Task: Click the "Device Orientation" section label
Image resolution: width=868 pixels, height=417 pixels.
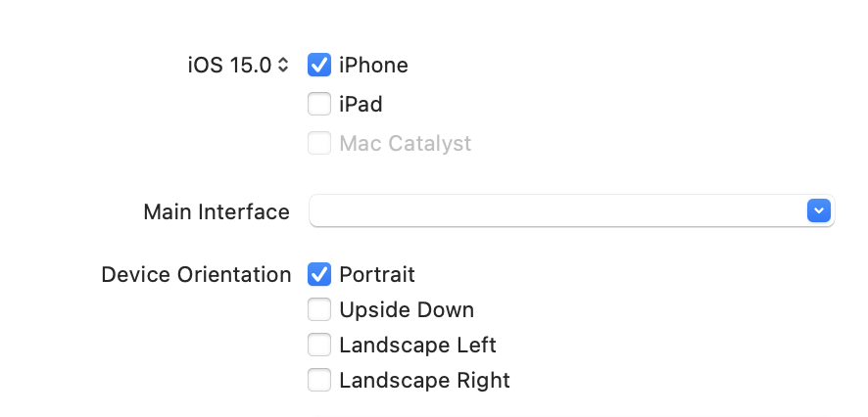Action: pos(196,274)
